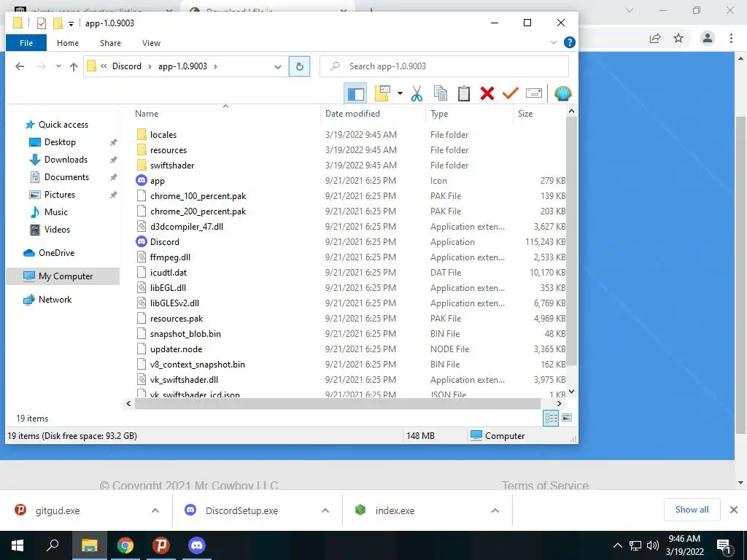Switch to Details view in status corner
Viewport: 747px width, 560px height.
[x=551, y=418]
